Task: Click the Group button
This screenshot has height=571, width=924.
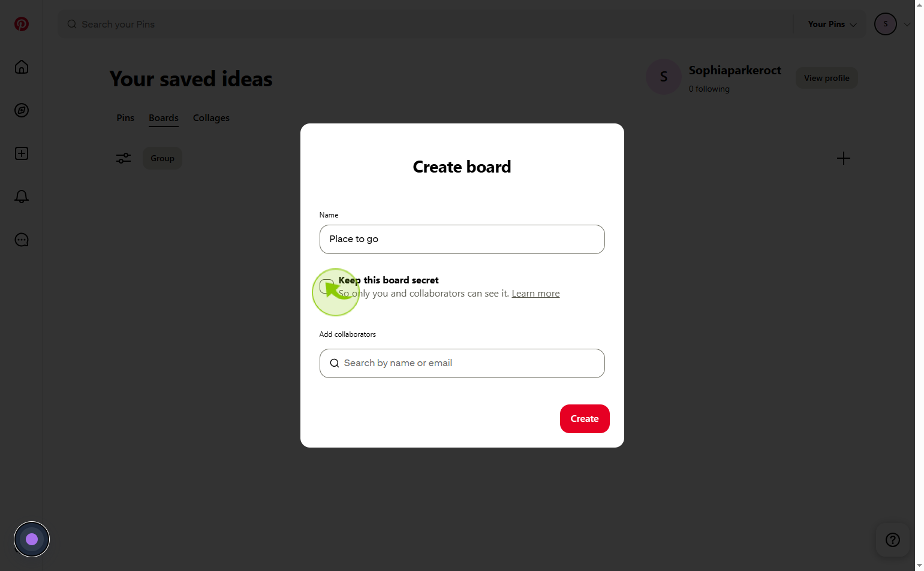Action: (x=162, y=158)
